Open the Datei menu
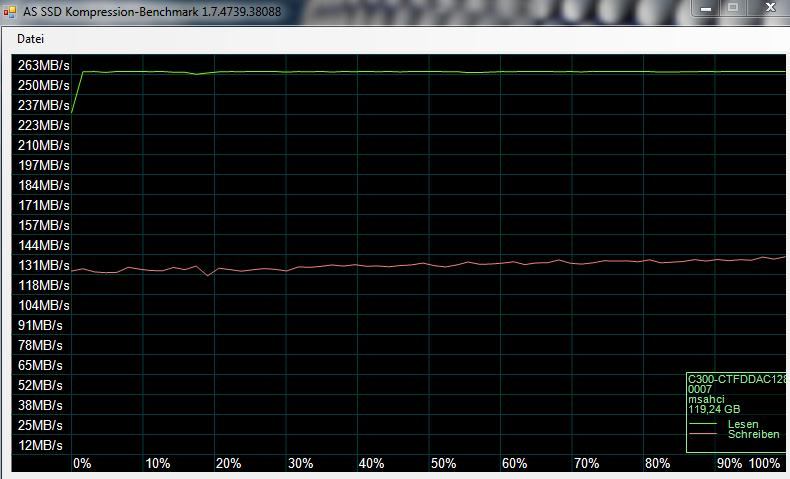Screen dimensions: 790x479 tap(30, 39)
